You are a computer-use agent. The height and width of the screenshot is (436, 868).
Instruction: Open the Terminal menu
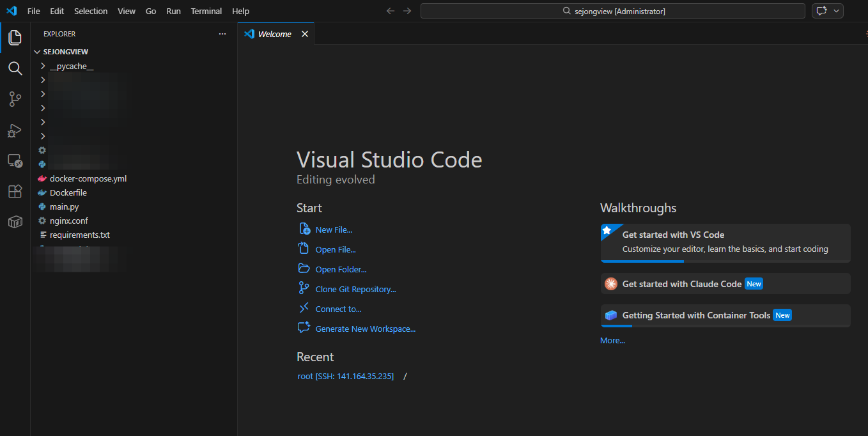[x=206, y=11]
